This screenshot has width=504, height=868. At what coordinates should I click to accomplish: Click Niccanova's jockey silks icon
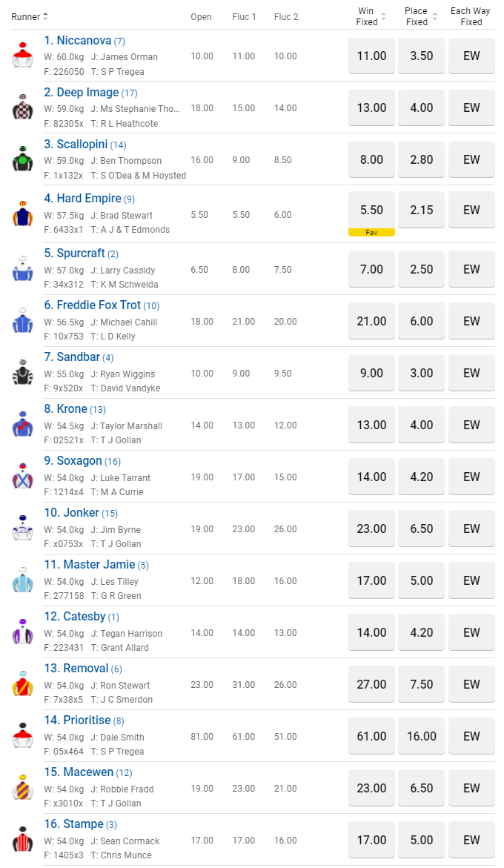tap(23, 56)
